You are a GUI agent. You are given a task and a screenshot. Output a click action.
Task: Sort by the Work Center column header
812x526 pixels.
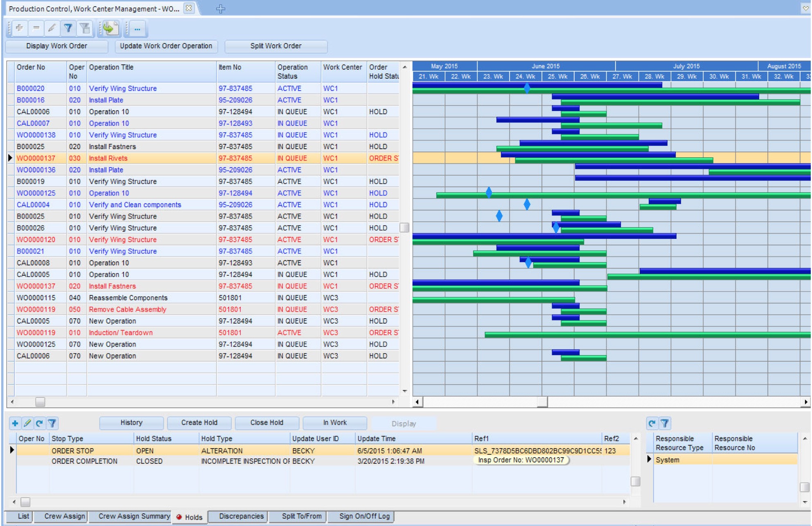pos(344,72)
